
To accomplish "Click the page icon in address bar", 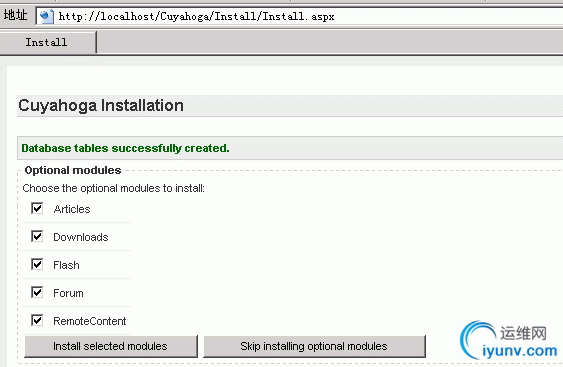I will (46, 16).
